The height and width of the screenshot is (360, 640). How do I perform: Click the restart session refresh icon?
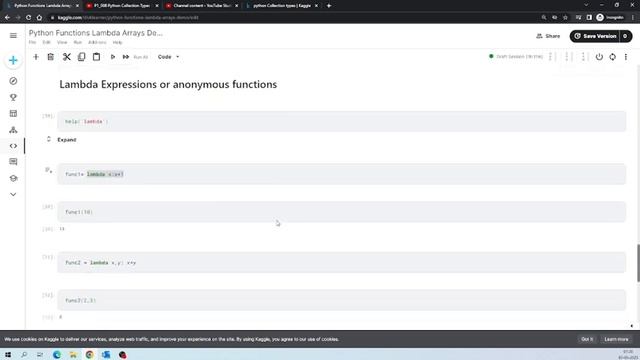[613, 57]
